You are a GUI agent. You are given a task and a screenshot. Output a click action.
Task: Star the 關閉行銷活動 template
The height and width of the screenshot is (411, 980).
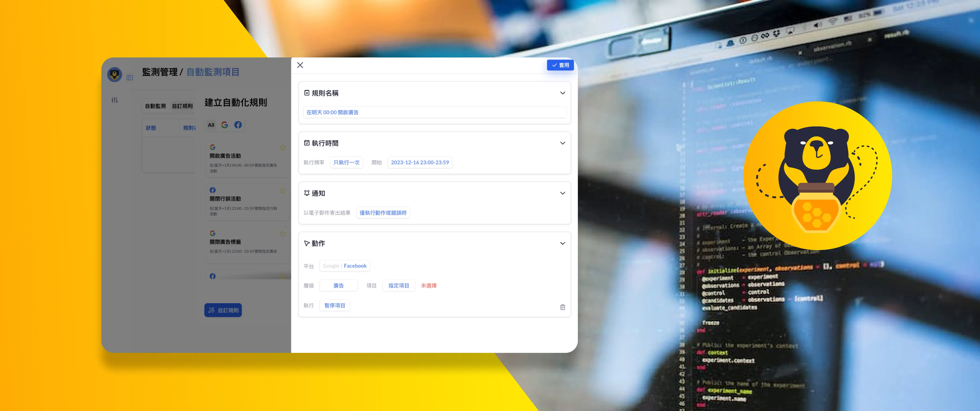click(283, 190)
